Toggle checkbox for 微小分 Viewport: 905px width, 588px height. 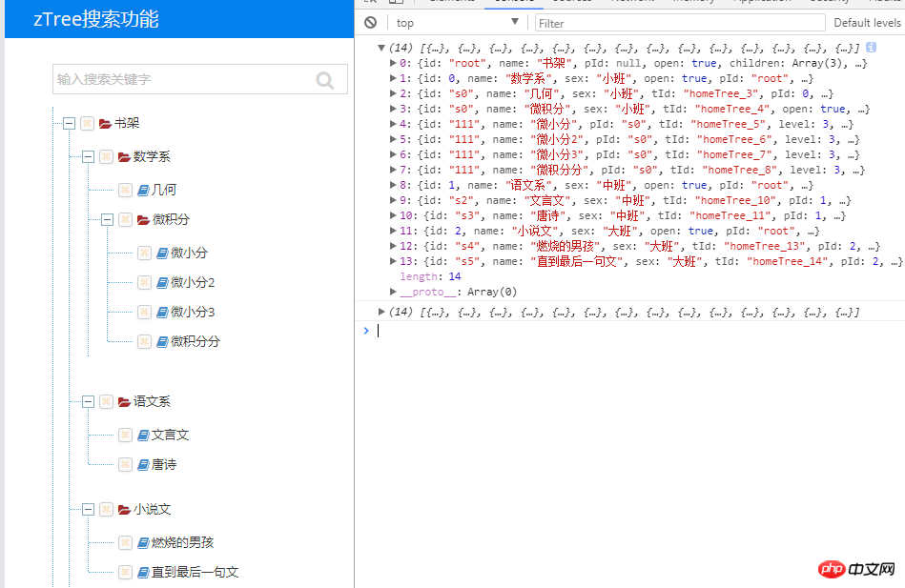point(144,253)
